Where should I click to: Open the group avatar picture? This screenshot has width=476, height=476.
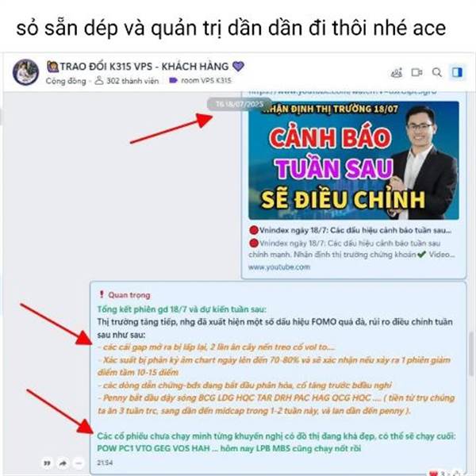click(25, 72)
